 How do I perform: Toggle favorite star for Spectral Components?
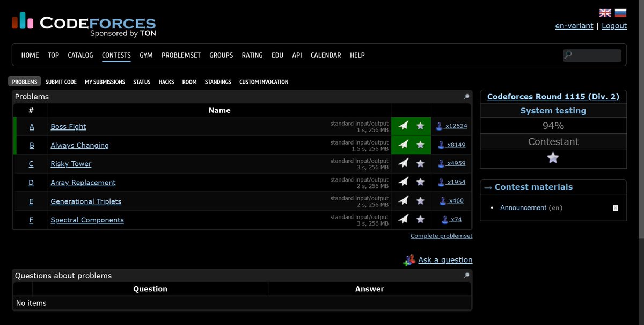pos(421,220)
